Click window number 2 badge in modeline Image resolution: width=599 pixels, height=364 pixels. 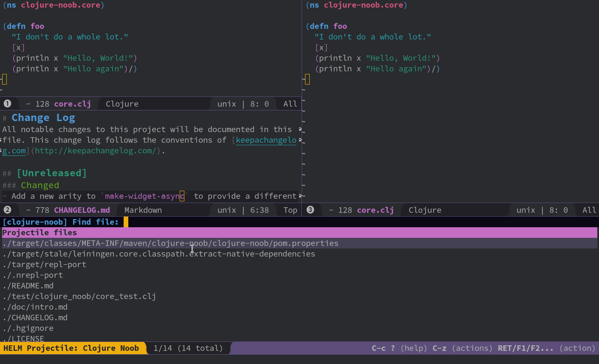point(7,210)
